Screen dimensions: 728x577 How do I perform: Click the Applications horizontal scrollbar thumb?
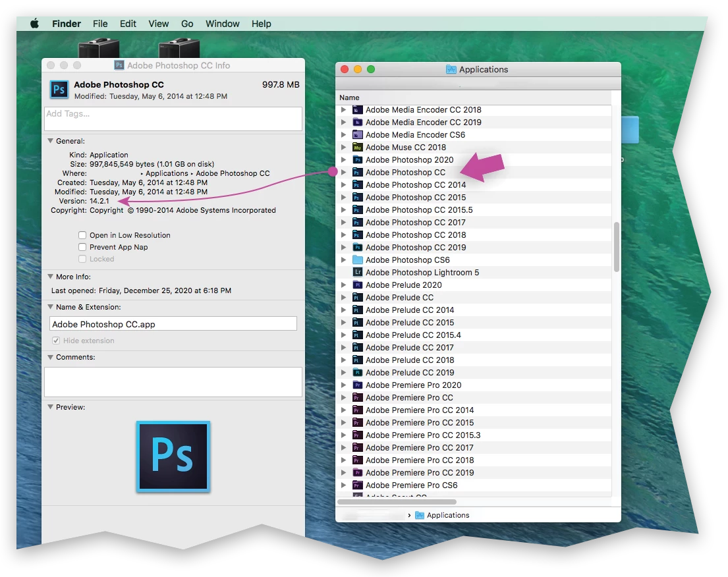(397, 502)
